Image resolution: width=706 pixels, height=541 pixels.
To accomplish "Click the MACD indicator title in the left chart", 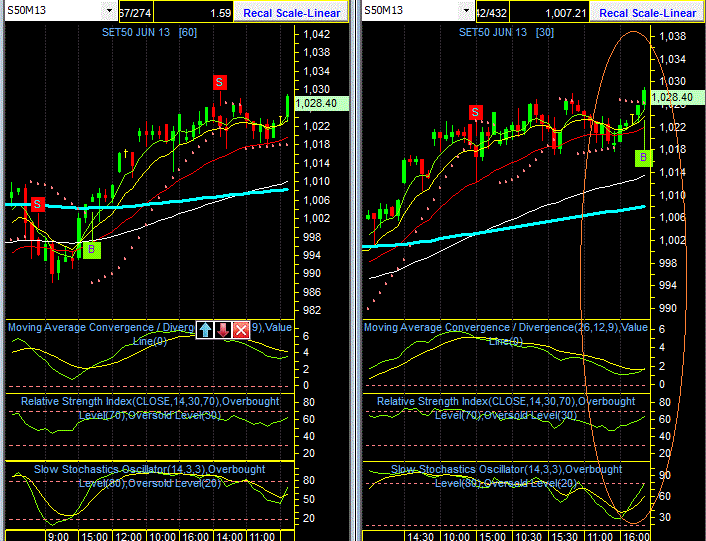I will click(x=149, y=334).
